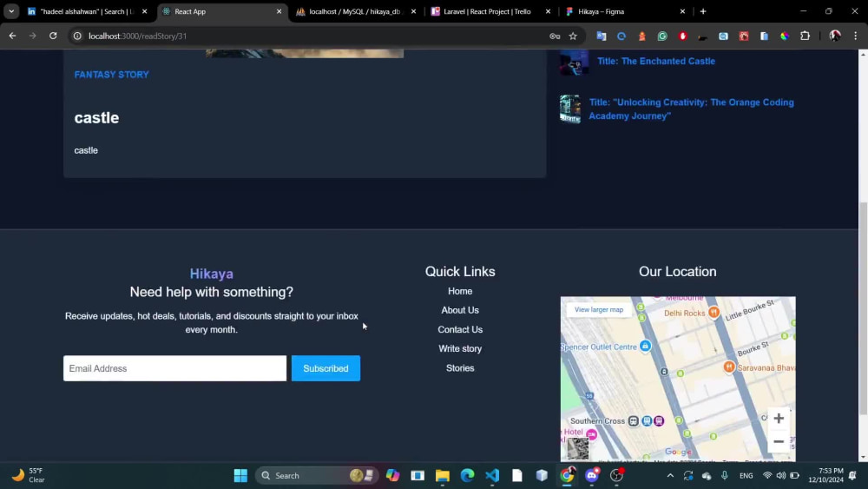Go back to the previous page
The height and width of the screenshot is (489, 868).
tap(12, 36)
